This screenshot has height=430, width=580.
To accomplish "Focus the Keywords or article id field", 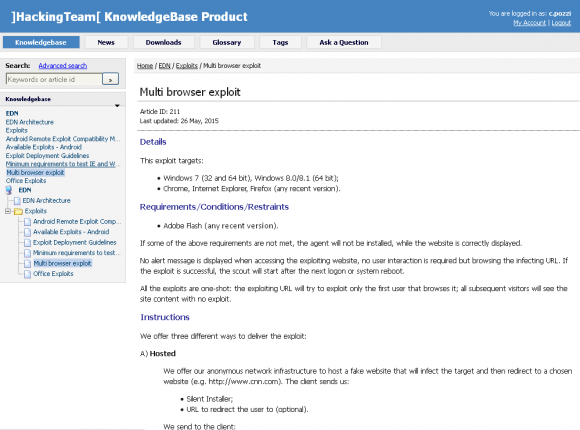I will tap(54, 79).
